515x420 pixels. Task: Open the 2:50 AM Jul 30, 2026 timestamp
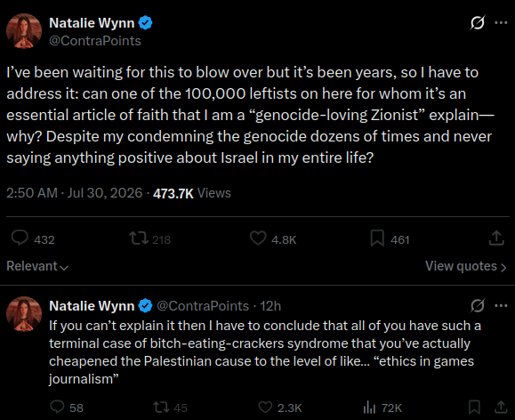(74, 193)
